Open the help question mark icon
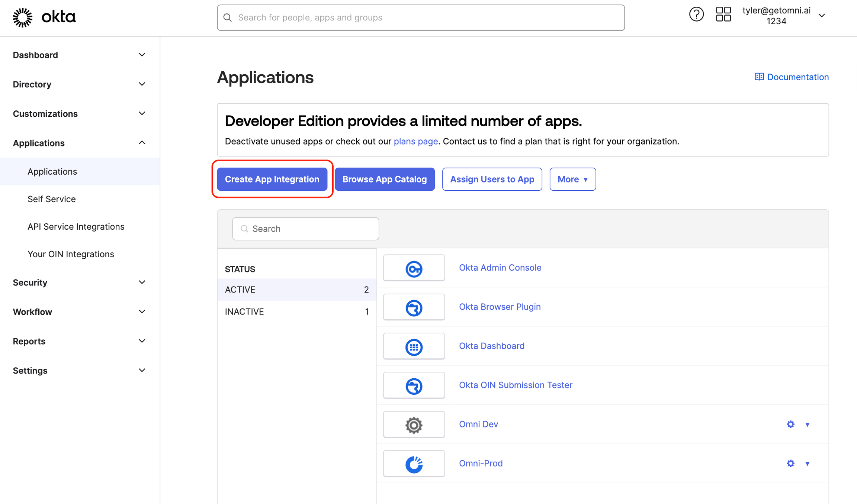The height and width of the screenshot is (504, 857). 696,14
